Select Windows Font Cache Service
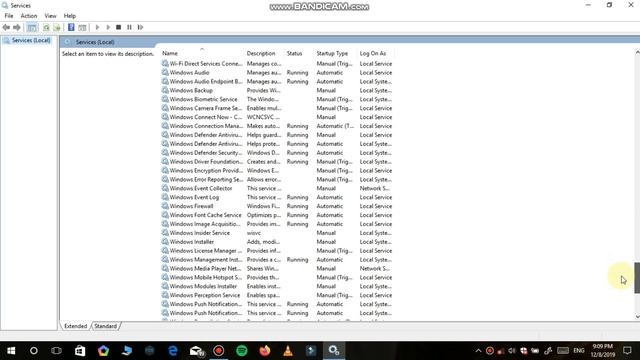The width and height of the screenshot is (640, 360). point(277,215)
